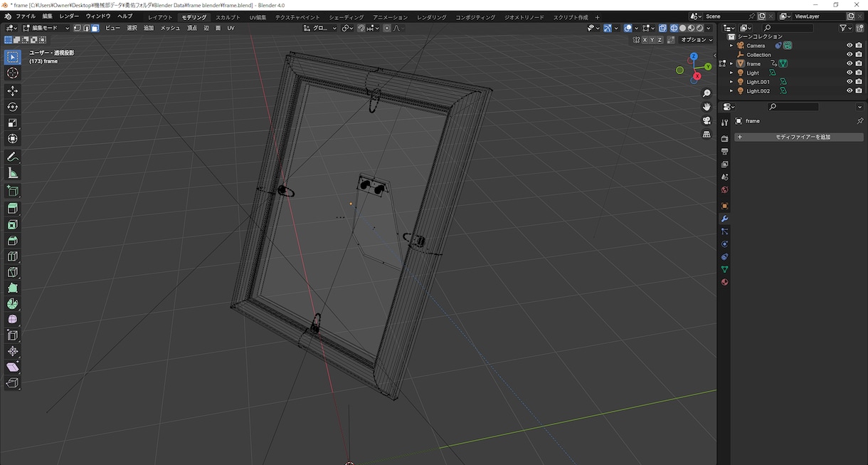Select the Scale tool
The height and width of the screenshot is (465, 868).
[13, 122]
